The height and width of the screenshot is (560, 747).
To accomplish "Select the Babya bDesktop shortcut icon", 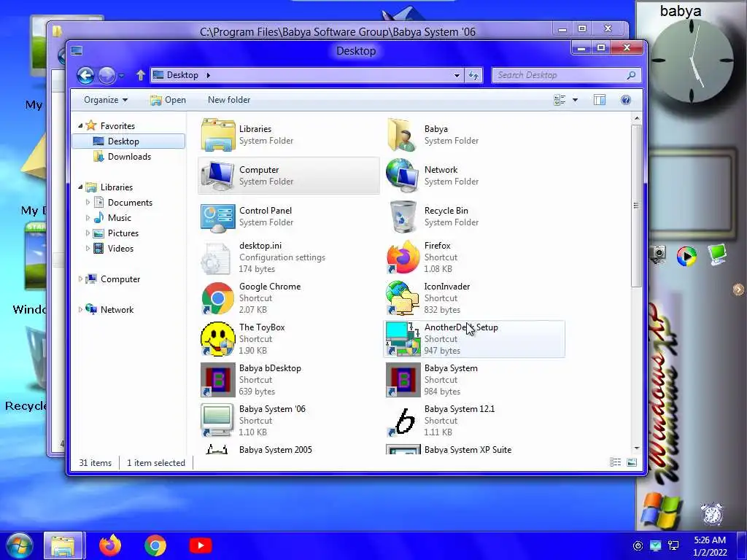I will click(x=217, y=380).
